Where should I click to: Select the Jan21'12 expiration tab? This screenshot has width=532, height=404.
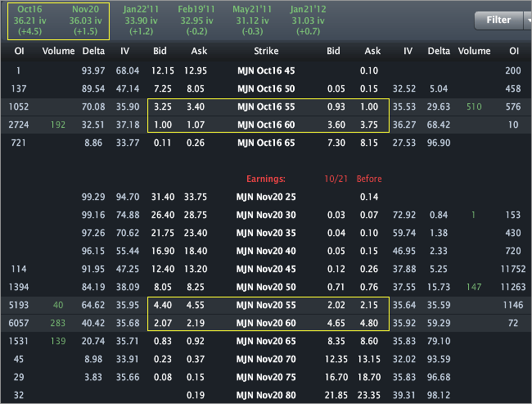pyautogui.click(x=308, y=20)
